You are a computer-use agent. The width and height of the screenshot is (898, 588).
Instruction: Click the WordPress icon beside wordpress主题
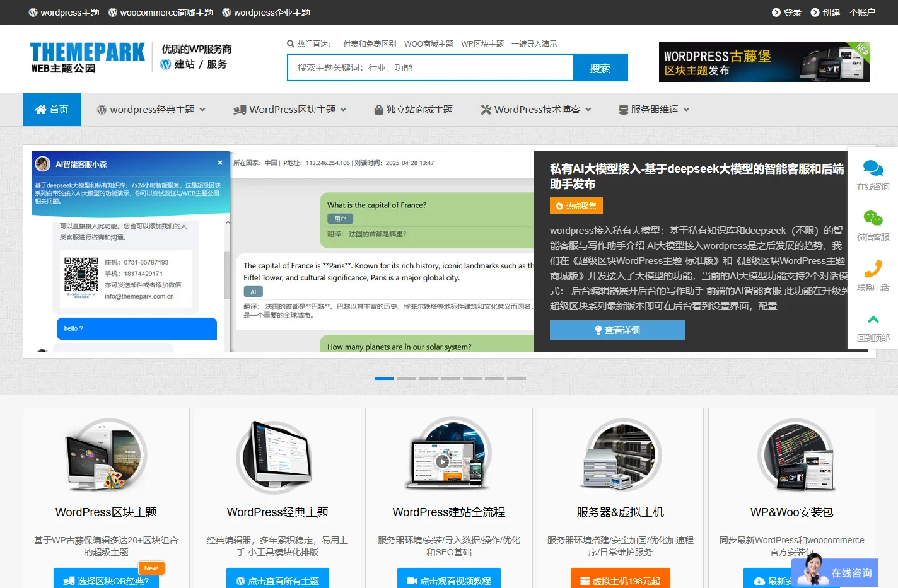pos(33,13)
